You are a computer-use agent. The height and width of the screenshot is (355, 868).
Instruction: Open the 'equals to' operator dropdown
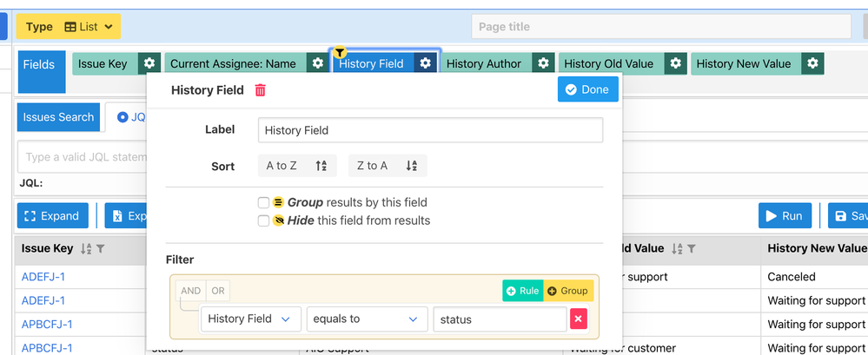pyautogui.click(x=367, y=319)
